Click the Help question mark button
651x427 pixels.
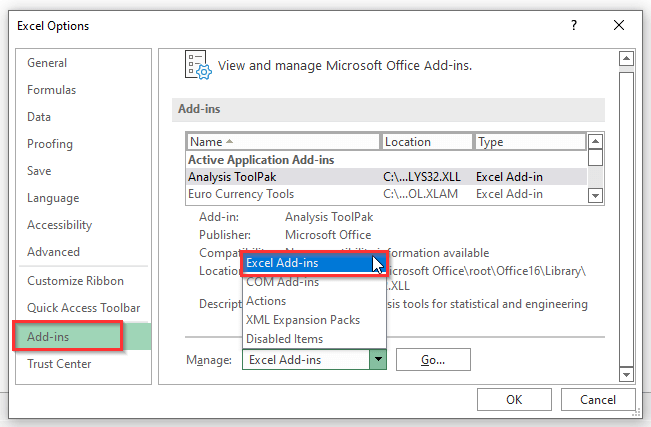(574, 24)
